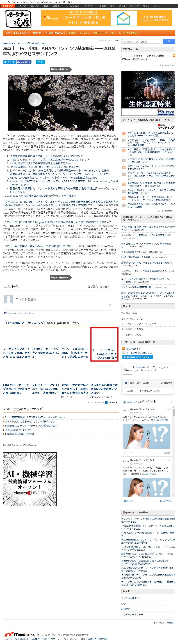178x644 pixels.
Task: Open the 古い順 comment sort dropdown
Action: coord(104,287)
